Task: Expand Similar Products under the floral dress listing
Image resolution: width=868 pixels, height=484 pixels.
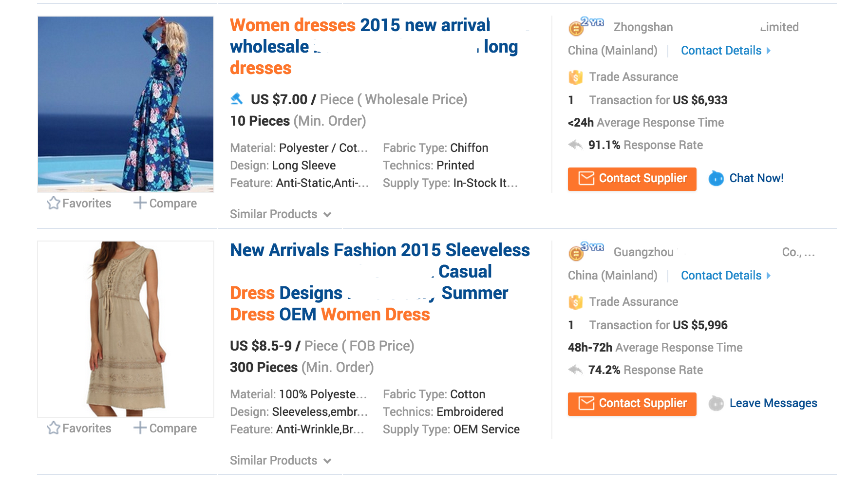Action: (280, 214)
